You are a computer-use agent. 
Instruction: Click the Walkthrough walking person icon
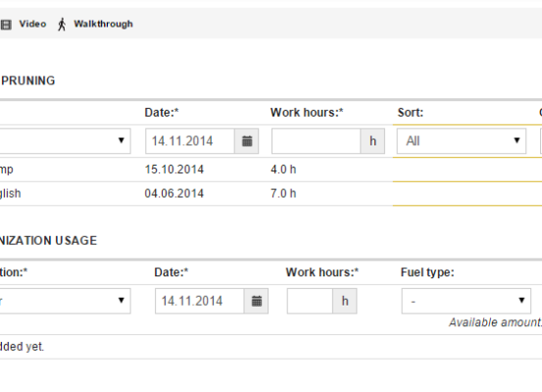pos(62,24)
